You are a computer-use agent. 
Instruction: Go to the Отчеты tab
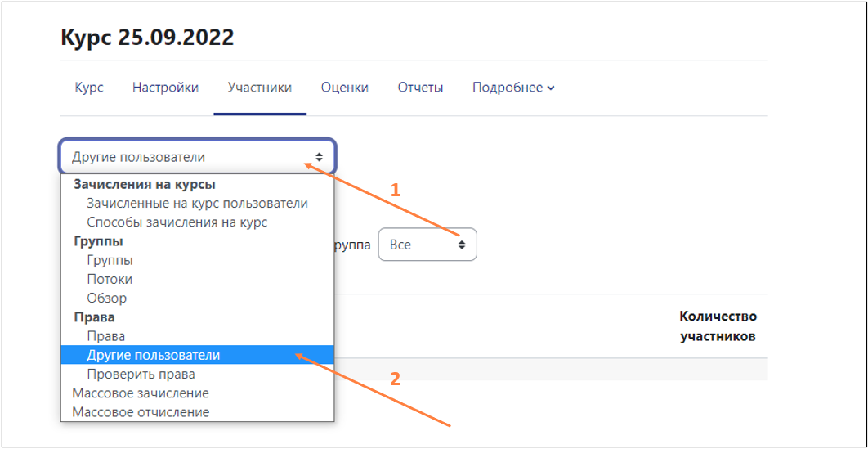click(420, 88)
